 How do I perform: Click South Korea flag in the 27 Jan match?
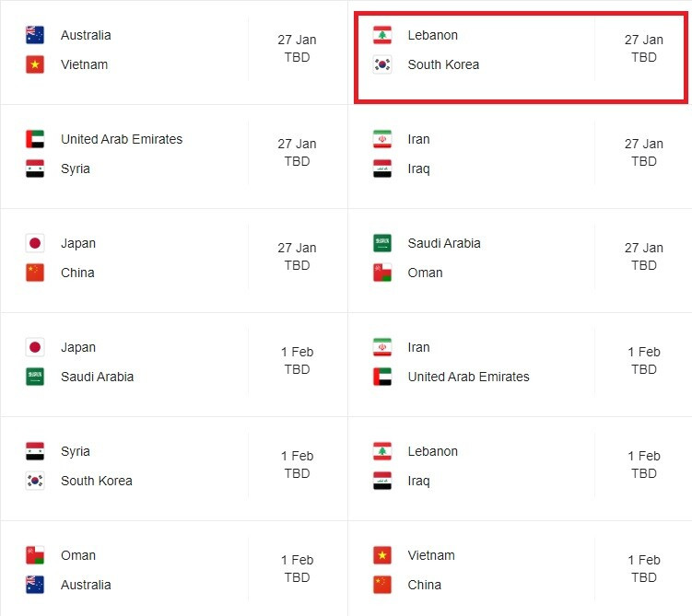(382, 64)
